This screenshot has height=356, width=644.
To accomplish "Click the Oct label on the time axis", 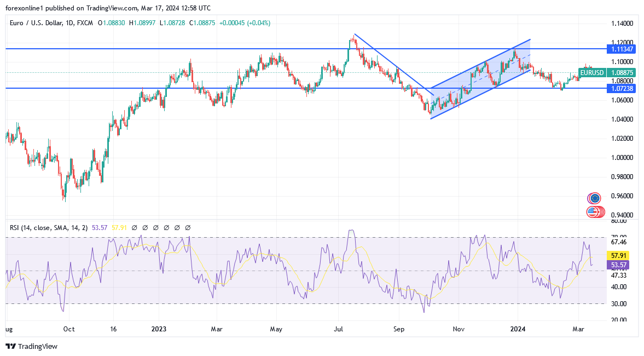I will [x=69, y=329].
